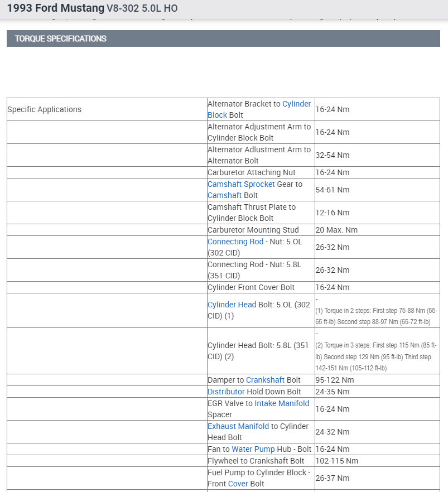Click the 102-115 Nm flywheel torque value
Image resolution: width=448 pixels, height=492 pixels.
(x=336, y=461)
